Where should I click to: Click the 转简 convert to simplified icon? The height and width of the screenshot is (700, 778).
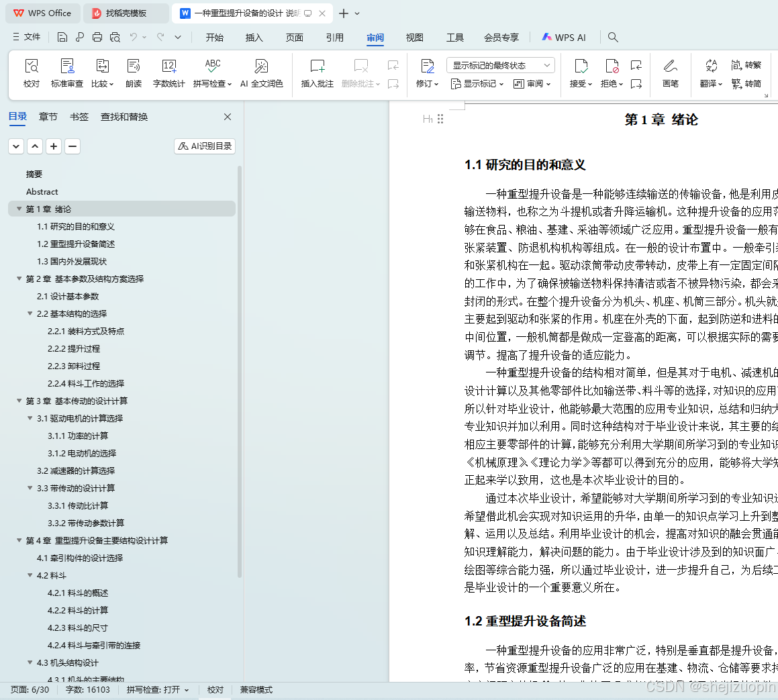click(x=746, y=84)
